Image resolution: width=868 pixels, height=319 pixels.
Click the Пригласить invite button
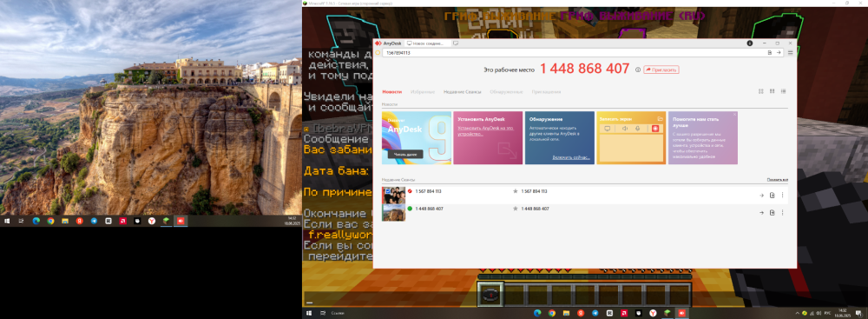(661, 70)
